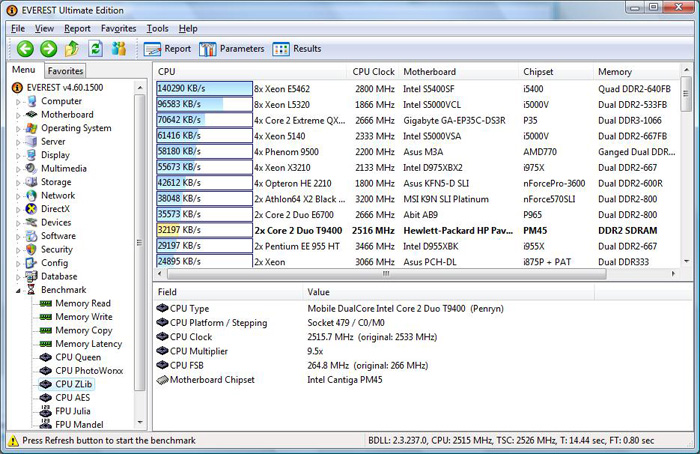Image resolution: width=700 pixels, height=454 pixels.
Task: Expand the Database tree node
Action: pyautogui.click(x=18, y=277)
